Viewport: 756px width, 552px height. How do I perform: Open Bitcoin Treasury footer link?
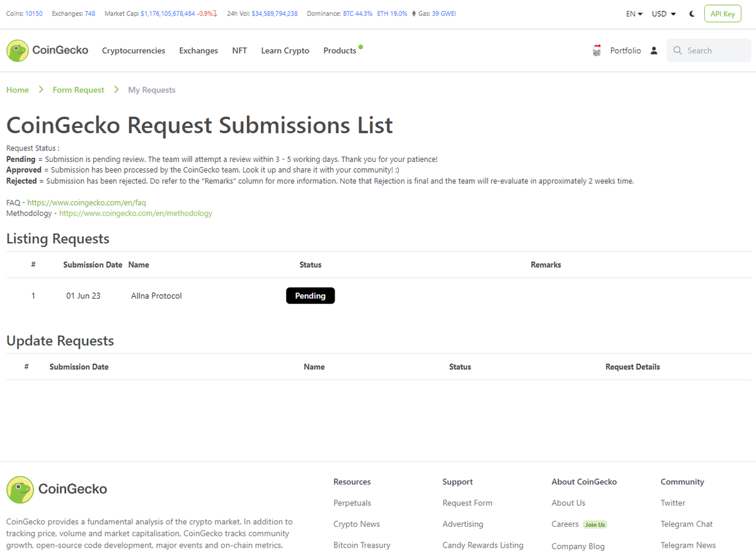tap(362, 545)
